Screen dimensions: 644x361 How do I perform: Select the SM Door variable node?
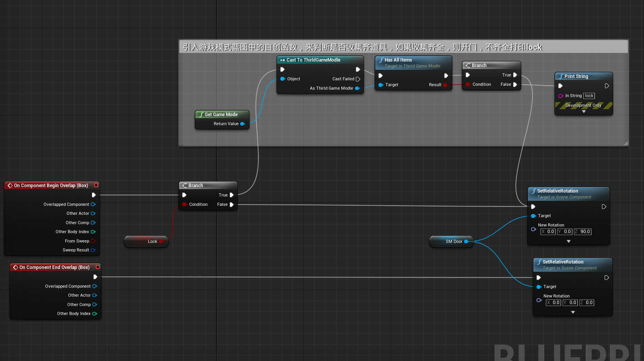451,242
